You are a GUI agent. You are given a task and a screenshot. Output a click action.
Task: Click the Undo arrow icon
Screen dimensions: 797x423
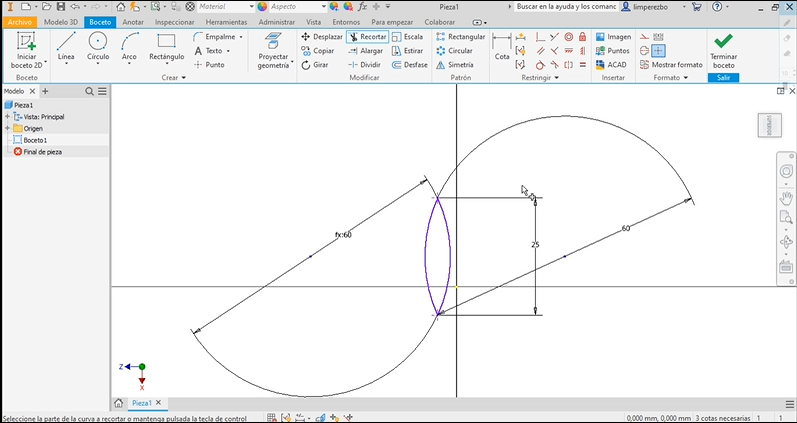(74, 7)
